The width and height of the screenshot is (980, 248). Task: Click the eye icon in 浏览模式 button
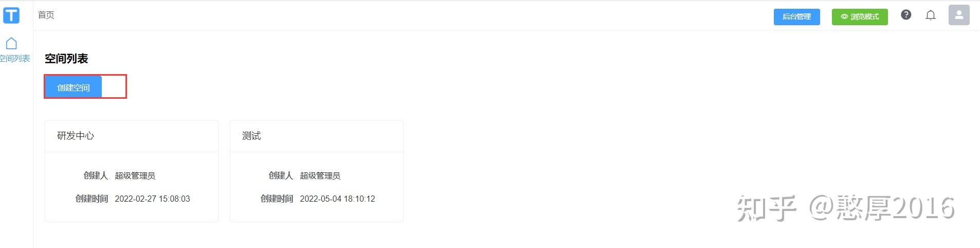pyautogui.click(x=844, y=17)
